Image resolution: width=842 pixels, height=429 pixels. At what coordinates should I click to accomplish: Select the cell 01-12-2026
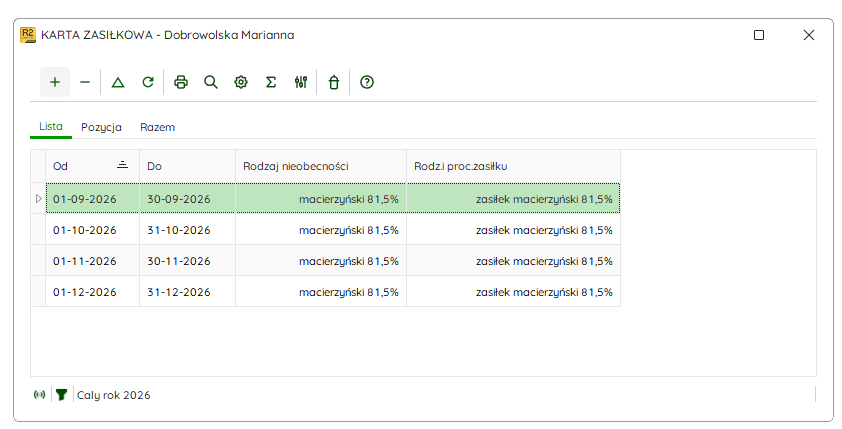[x=92, y=292]
